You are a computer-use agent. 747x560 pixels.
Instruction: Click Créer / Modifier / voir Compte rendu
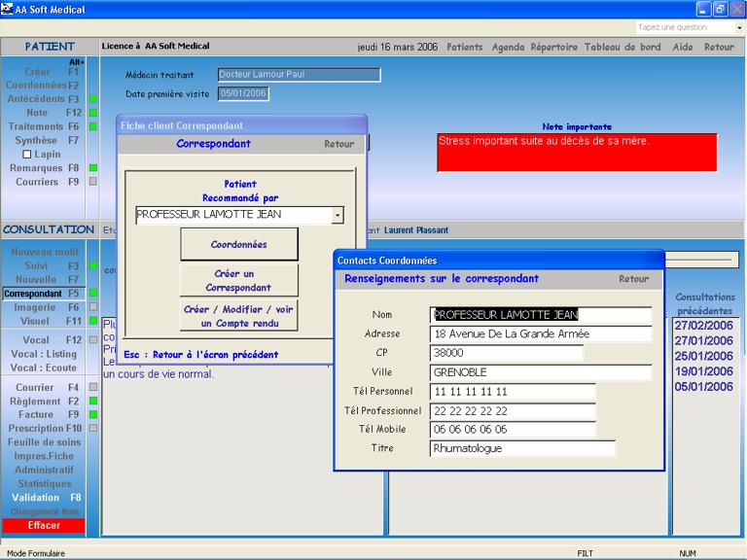point(239,316)
